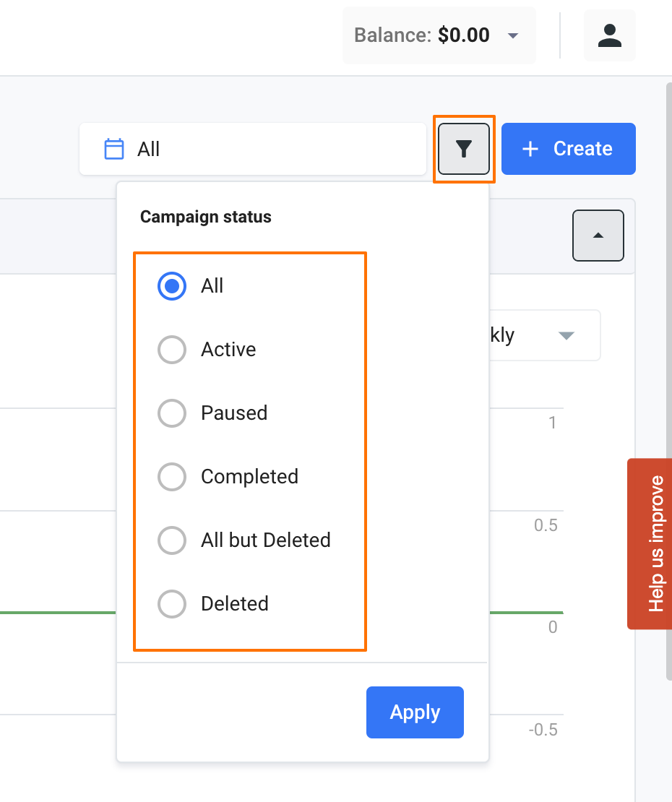Image resolution: width=672 pixels, height=802 pixels.
Task: Expand the Balance $0.00 dropdown
Action: [x=513, y=35]
